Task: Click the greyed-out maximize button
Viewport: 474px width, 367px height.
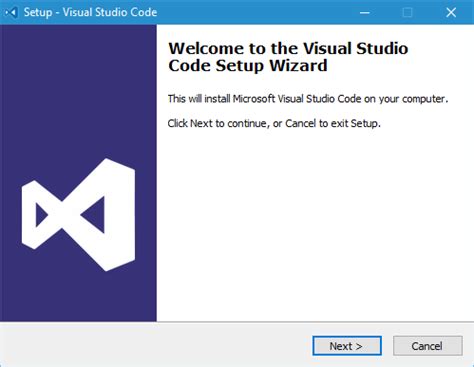Action: (407, 12)
